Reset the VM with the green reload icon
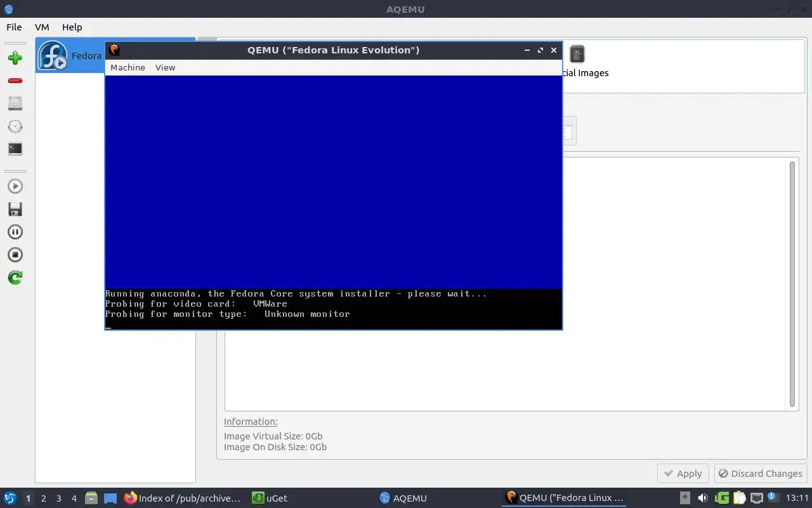Screen dimensions: 812x508 pos(15,277)
